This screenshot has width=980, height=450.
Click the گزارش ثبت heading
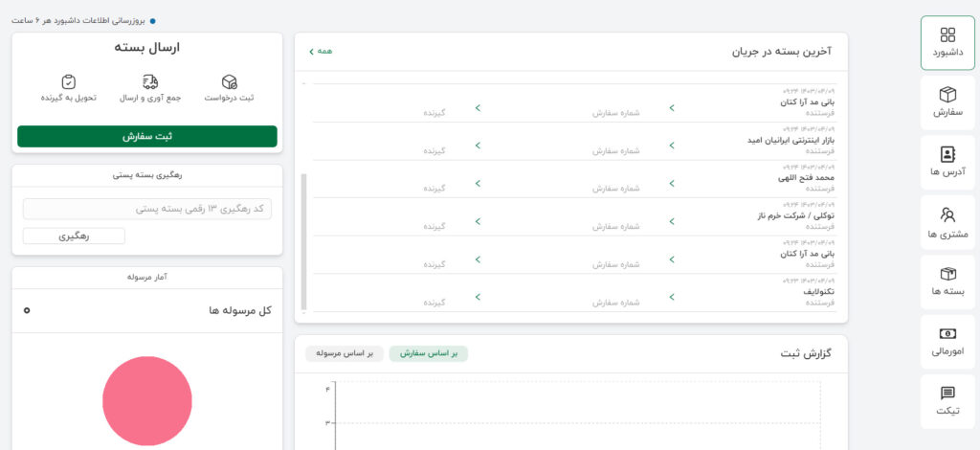tap(806, 353)
